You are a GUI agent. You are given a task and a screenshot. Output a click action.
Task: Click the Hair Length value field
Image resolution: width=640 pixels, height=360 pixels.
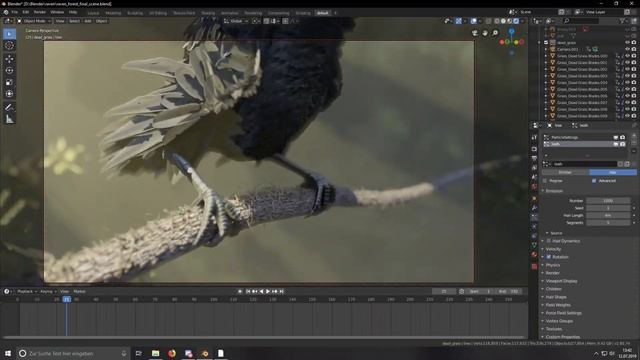pyautogui.click(x=609, y=216)
